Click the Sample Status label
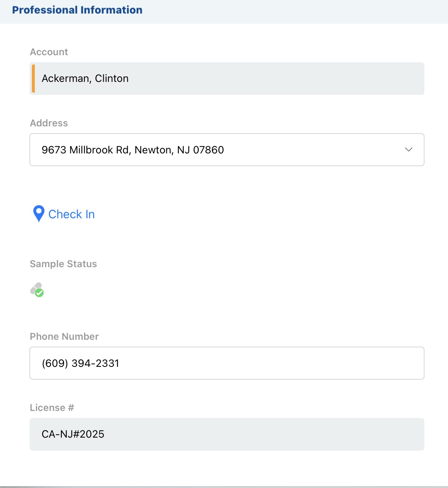 tap(63, 264)
